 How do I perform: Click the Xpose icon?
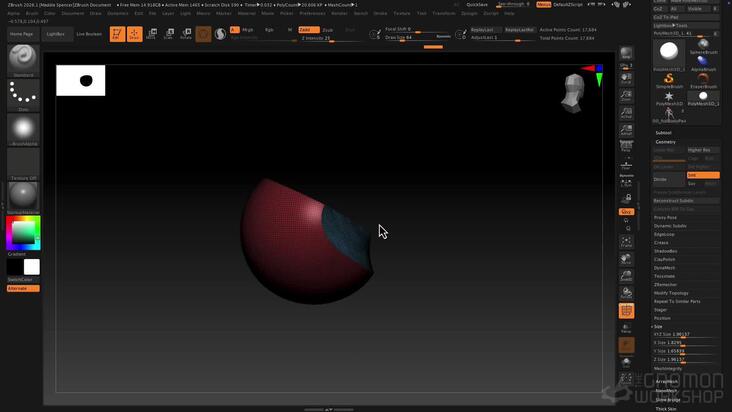click(626, 379)
